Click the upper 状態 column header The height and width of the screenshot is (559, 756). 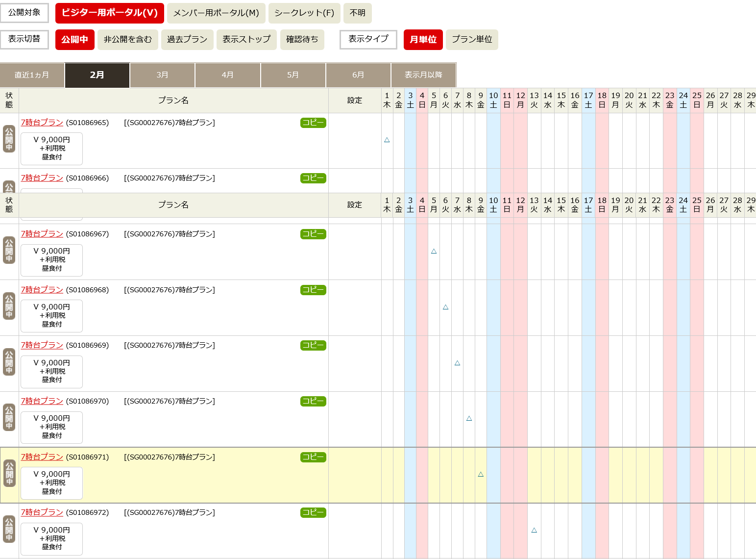[9, 100]
